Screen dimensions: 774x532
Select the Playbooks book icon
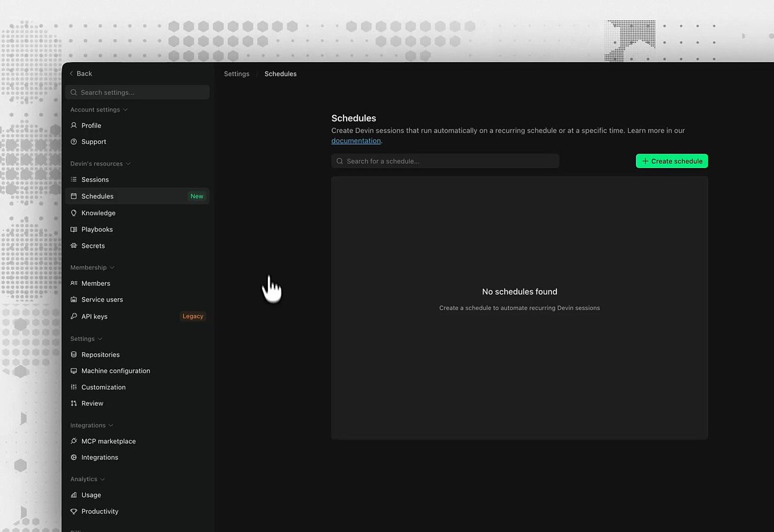point(74,229)
